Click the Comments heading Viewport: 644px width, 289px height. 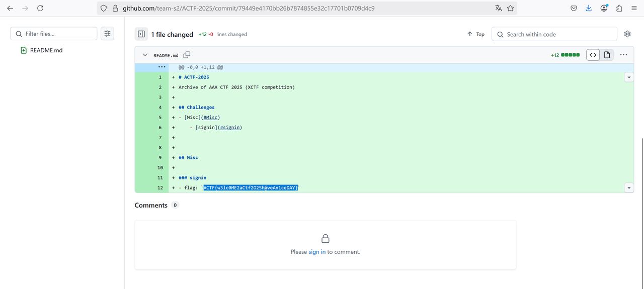click(x=151, y=205)
